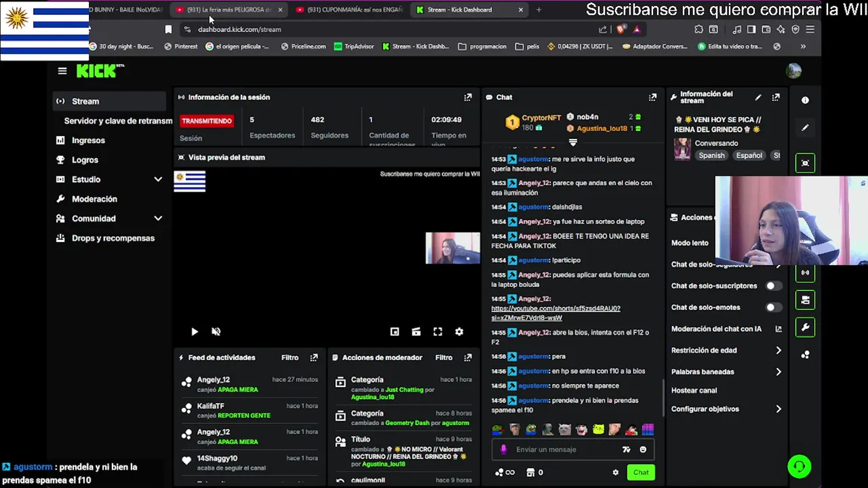Expand the Comunidad sidebar section
The height and width of the screenshot is (488, 868).
[x=158, y=219]
